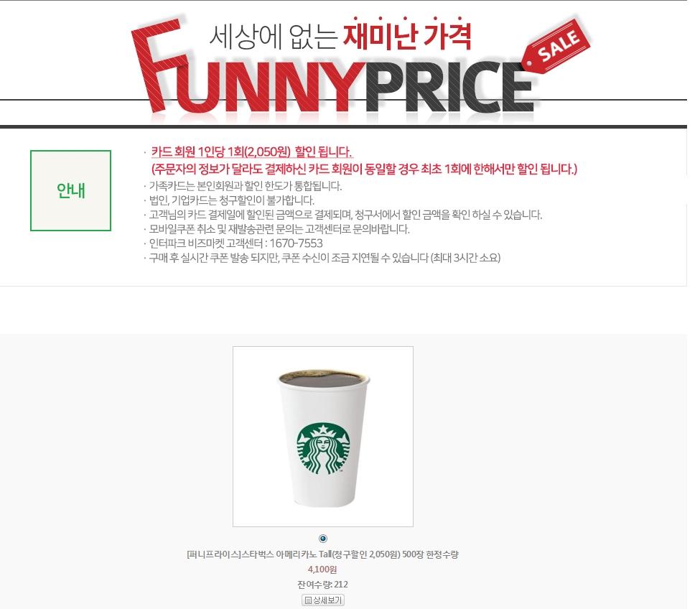
Task: Click the list icon inside 상세보기 button
Action: (x=308, y=600)
